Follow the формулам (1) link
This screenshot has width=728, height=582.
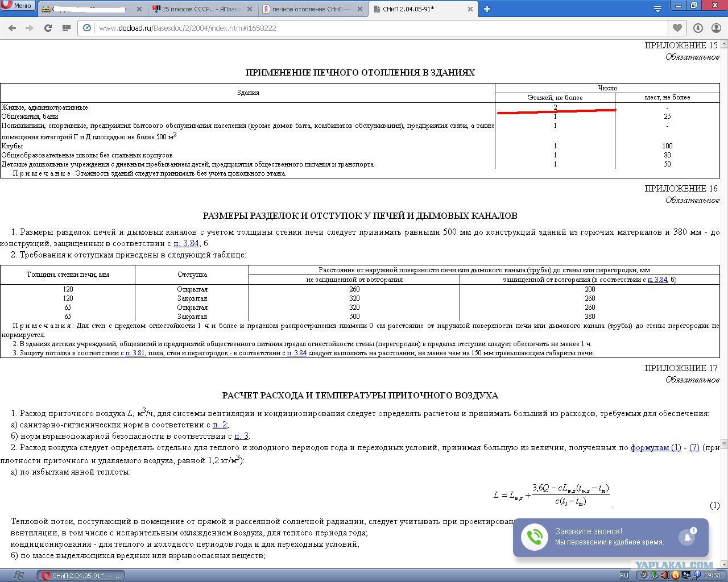pos(656,447)
